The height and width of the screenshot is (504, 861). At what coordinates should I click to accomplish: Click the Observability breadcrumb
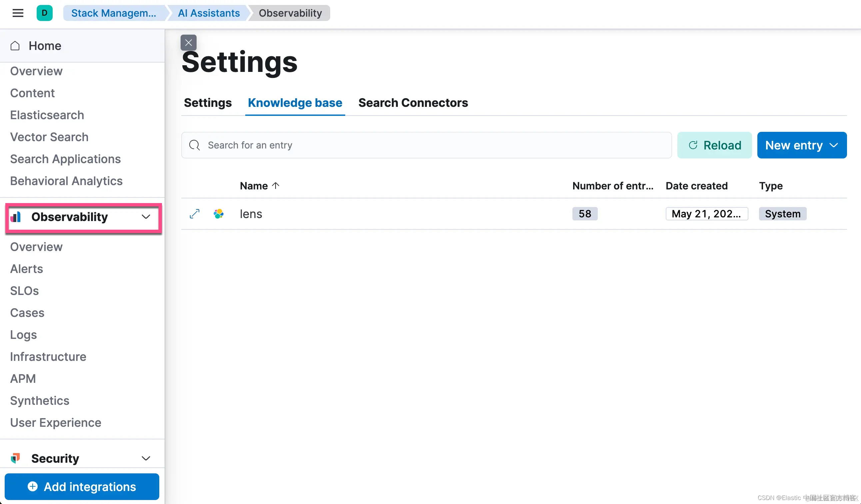[x=290, y=13]
